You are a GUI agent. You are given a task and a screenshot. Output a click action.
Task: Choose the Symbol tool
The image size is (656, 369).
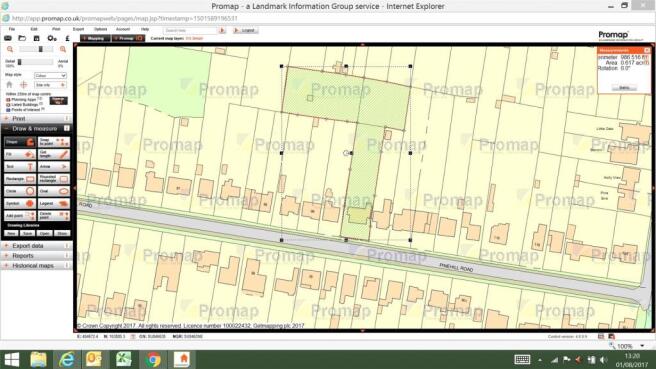click(x=20, y=203)
